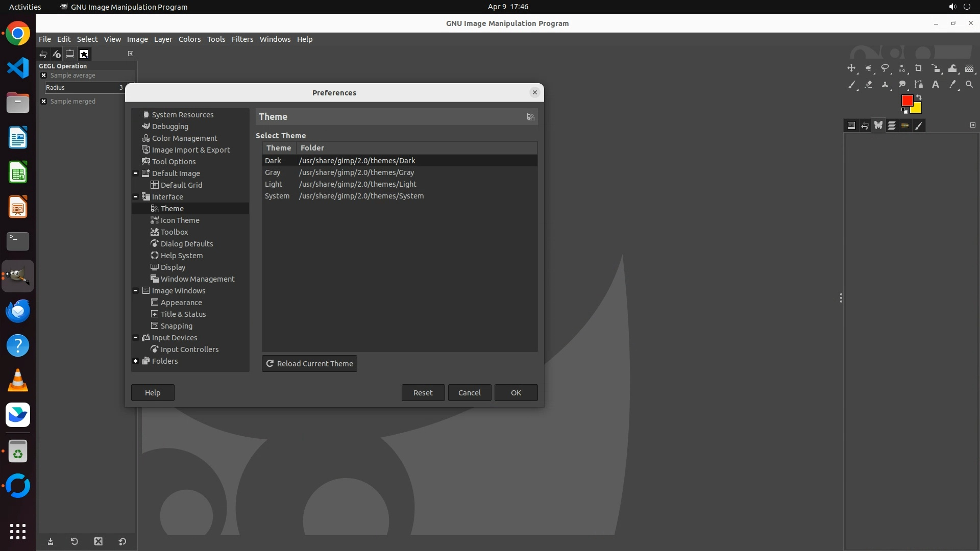Image resolution: width=980 pixels, height=551 pixels.
Task: Click the red foreground color swatch
Action: click(906, 101)
